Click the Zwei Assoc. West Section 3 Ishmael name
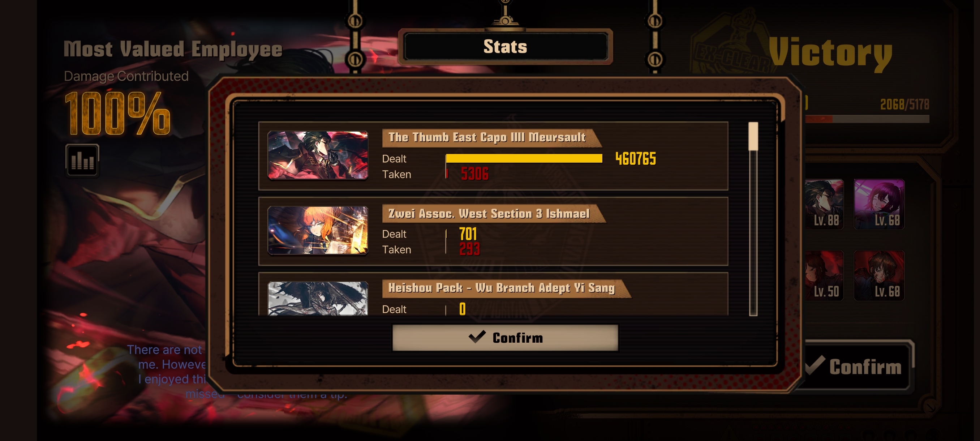The height and width of the screenshot is (441, 980). 489,214
